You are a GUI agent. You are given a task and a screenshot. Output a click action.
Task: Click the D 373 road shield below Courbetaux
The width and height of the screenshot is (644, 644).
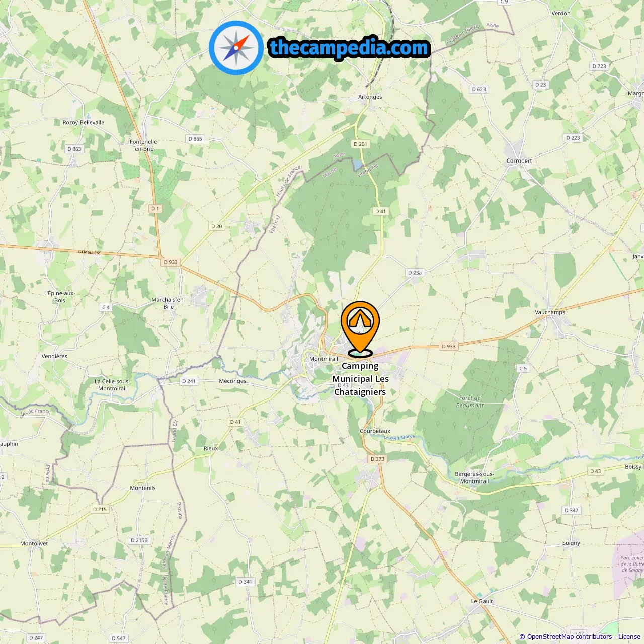click(377, 459)
